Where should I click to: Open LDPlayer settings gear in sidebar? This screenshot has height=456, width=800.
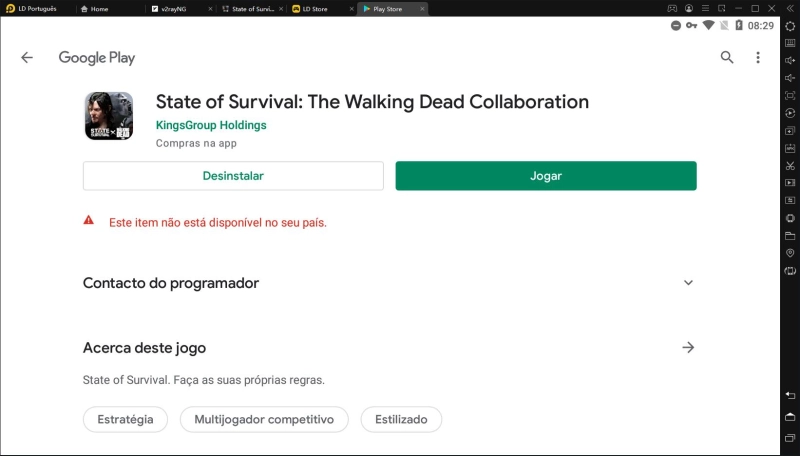point(790,26)
